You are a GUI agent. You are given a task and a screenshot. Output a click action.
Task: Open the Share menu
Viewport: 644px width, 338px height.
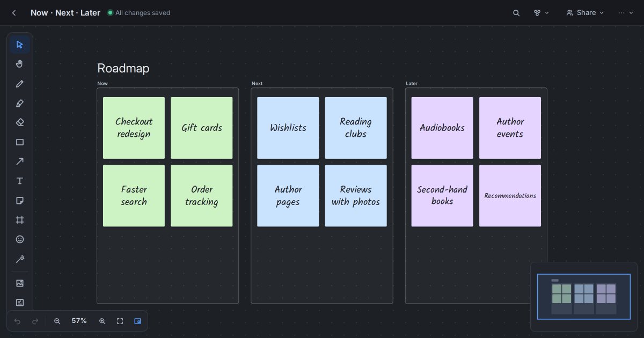click(x=585, y=13)
